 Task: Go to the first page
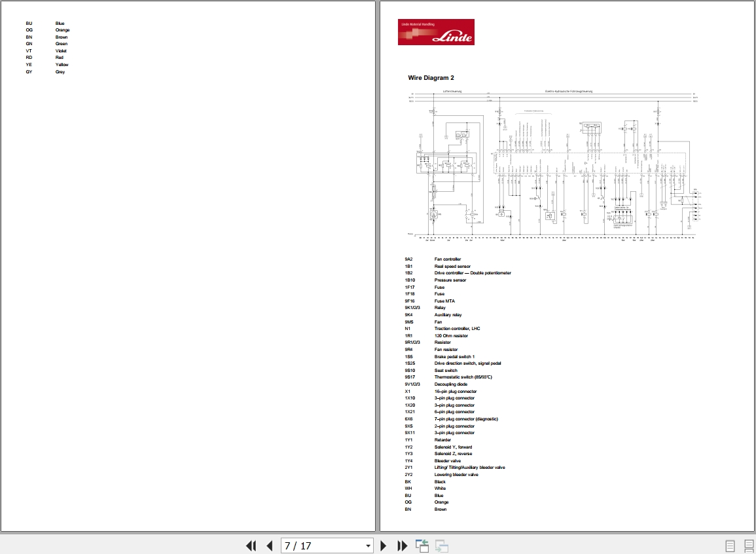click(x=251, y=545)
